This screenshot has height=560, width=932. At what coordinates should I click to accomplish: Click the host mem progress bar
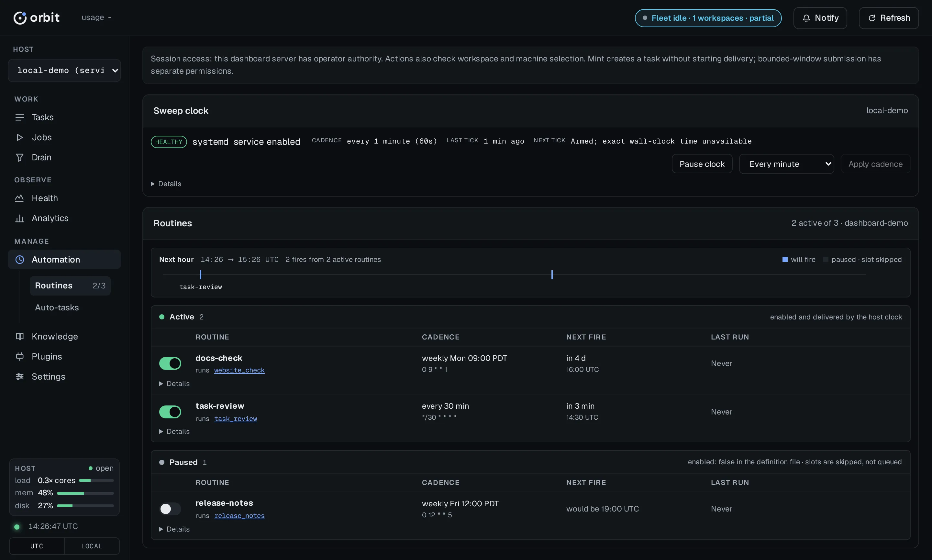coord(85,493)
